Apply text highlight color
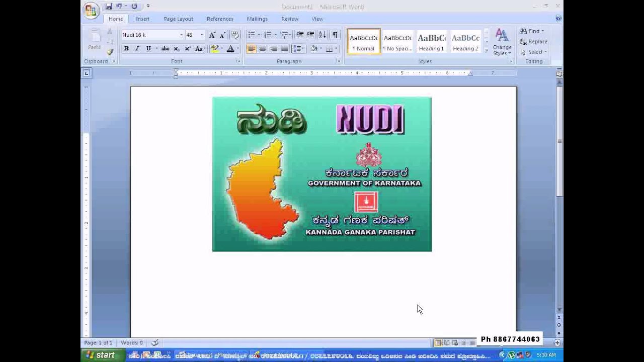Screen dimensions: 644x362 (x=215, y=49)
